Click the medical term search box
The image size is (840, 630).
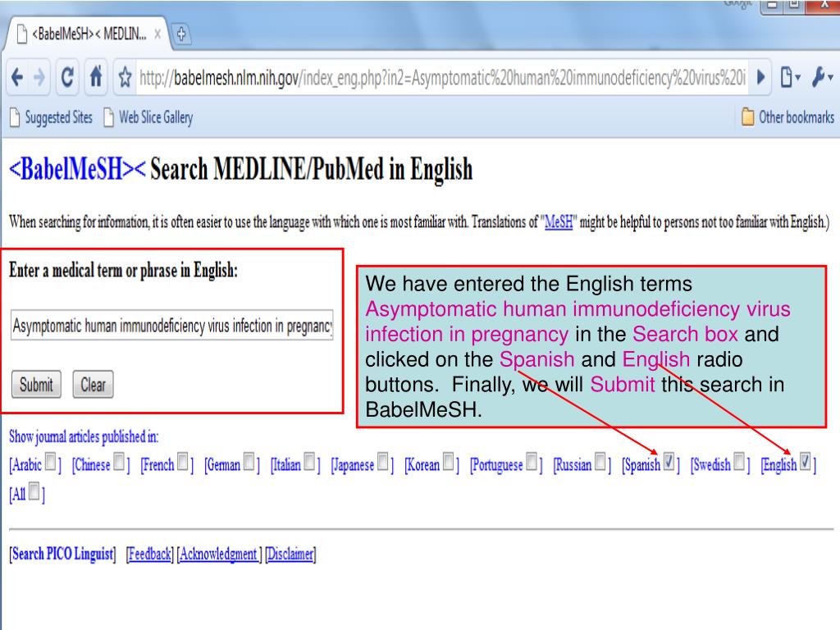[172, 325]
